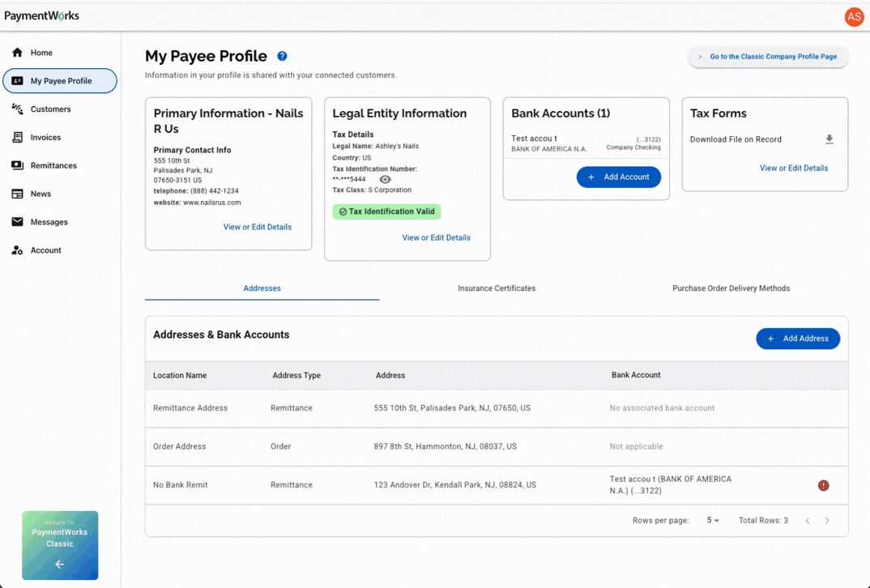Switch to the Insurance Certificates tab
The image size is (870, 588).
coord(497,288)
